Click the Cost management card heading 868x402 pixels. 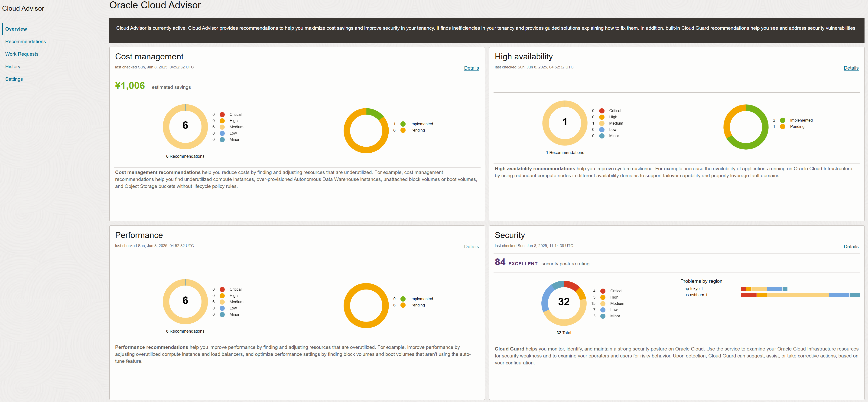click(x=149, y=57)
